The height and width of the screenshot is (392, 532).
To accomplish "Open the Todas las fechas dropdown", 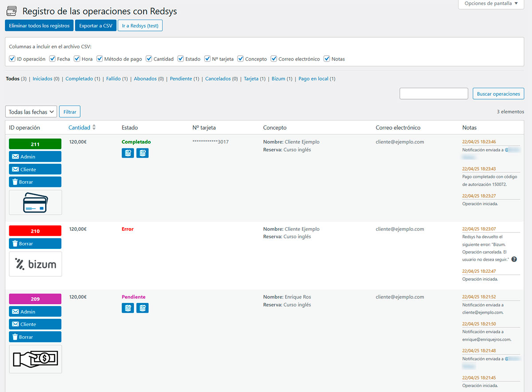I will tap(31, 112).
